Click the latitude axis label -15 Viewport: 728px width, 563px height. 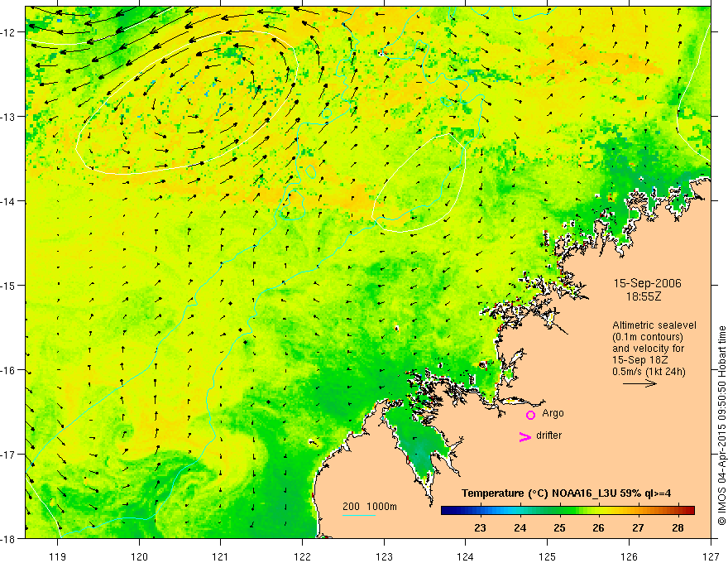click(9, 286)
